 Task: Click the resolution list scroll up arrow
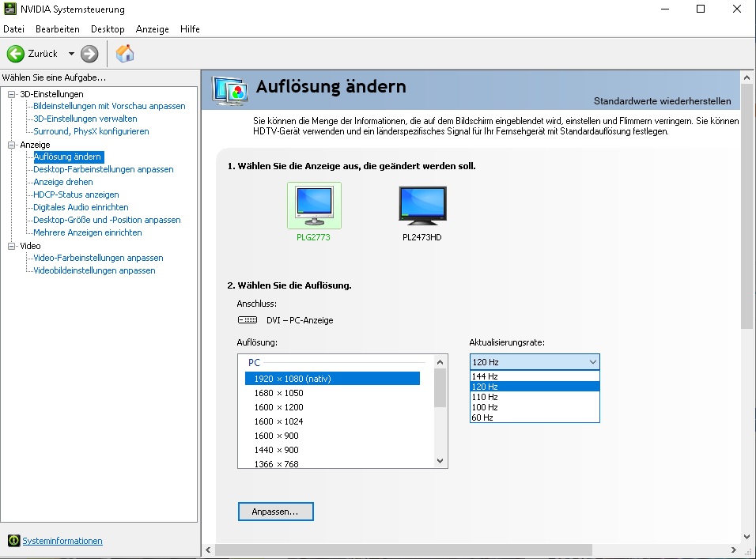[x=440, y=362]
